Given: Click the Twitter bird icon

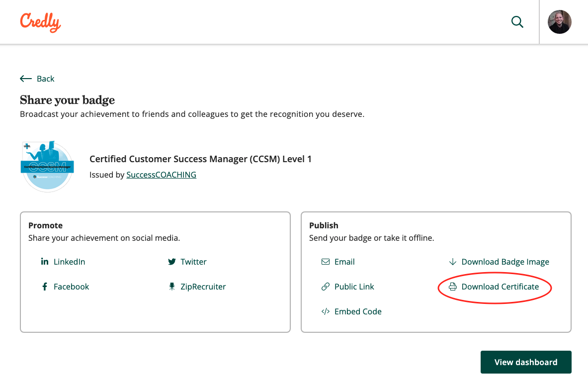Looking at the screenshot, I should tap(172, 262).
